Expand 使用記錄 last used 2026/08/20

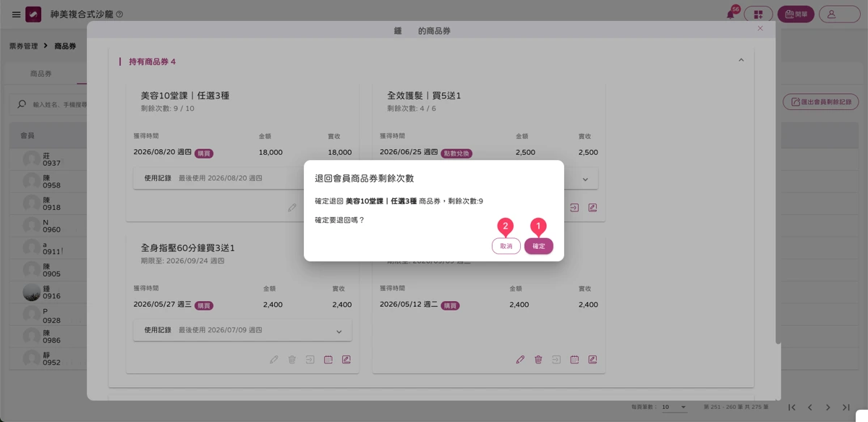click(x=242, y=178)
